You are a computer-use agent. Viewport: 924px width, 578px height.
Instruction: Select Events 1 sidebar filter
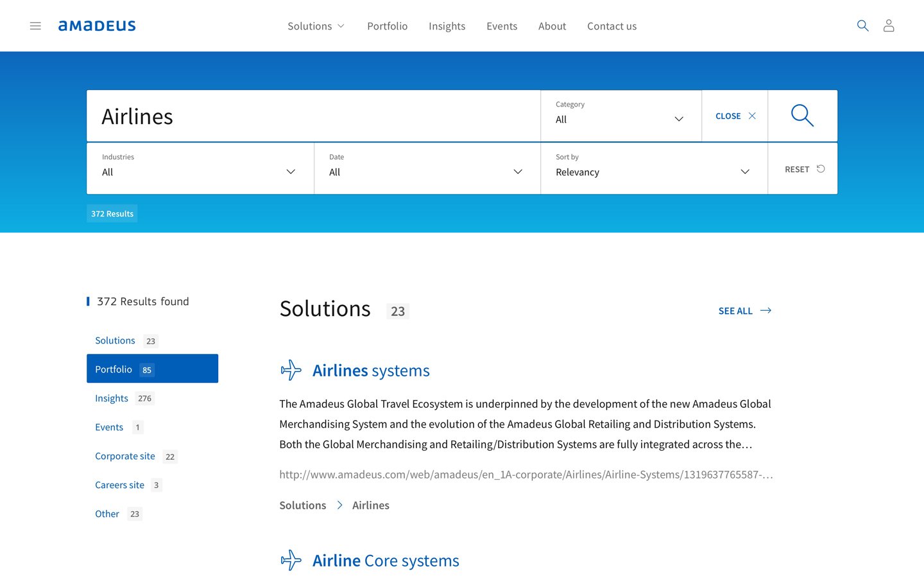click(x=152, y=427)
